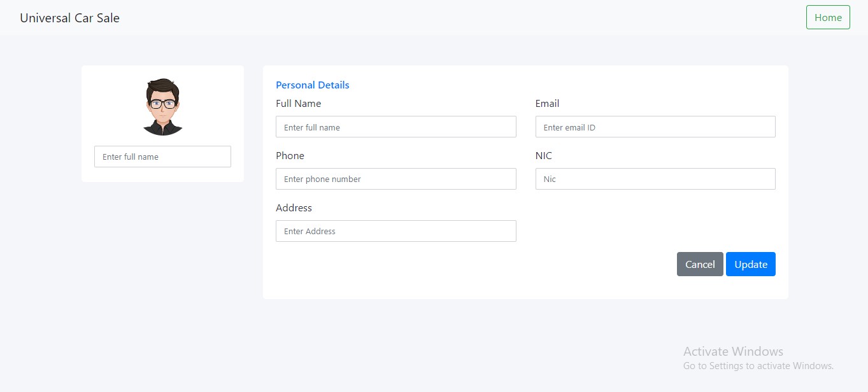This screenshot has height=392, width=868.
Task: Click the Home button in navbar
Action: point(828,17)
